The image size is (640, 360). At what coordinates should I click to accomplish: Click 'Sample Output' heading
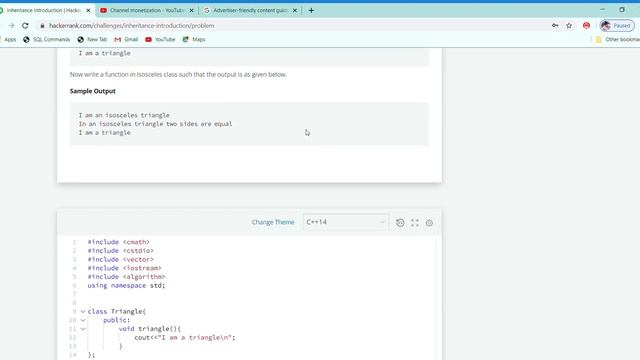(93, 91)
